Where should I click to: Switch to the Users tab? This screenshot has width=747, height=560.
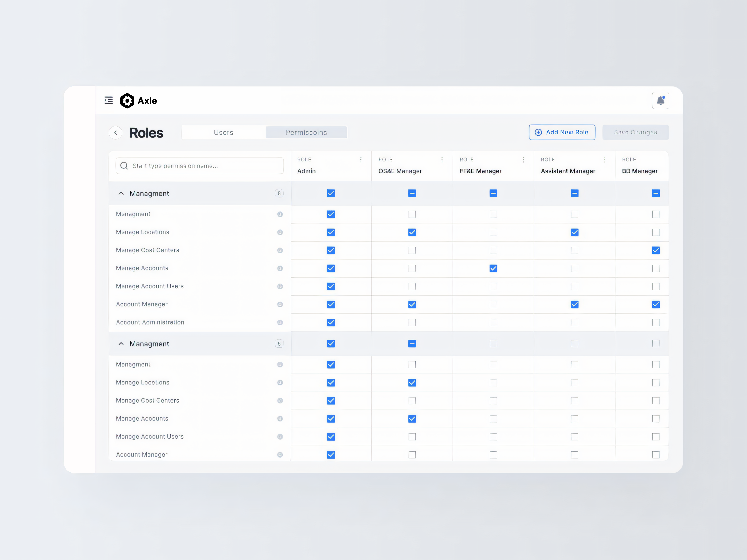223,132
